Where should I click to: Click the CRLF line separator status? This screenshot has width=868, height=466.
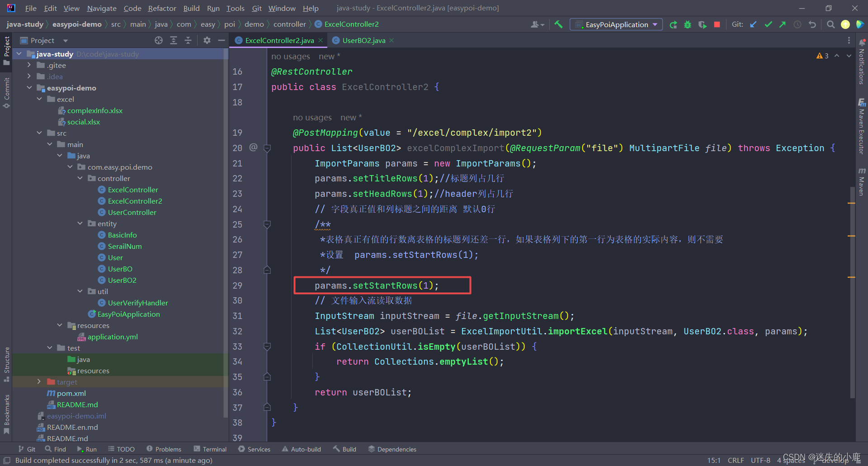pos(736,460)
